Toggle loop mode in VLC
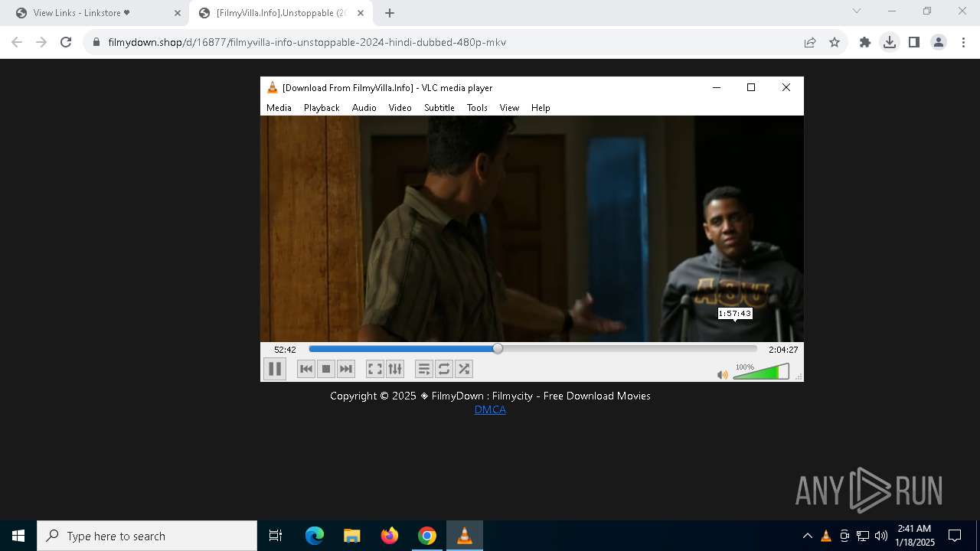The height and width of the screenshot is (551, 980). point(444,369)
